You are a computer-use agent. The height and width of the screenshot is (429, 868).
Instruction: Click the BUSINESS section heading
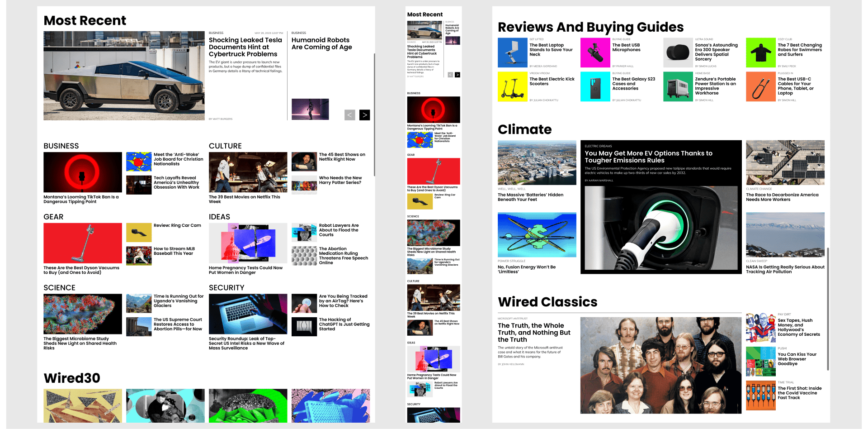(61, 146)
